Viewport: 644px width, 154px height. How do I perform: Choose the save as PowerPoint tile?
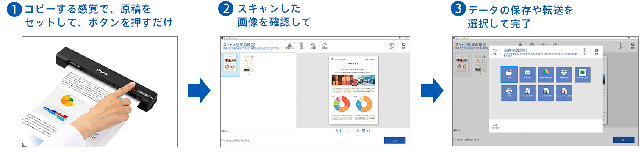point(564,93)
